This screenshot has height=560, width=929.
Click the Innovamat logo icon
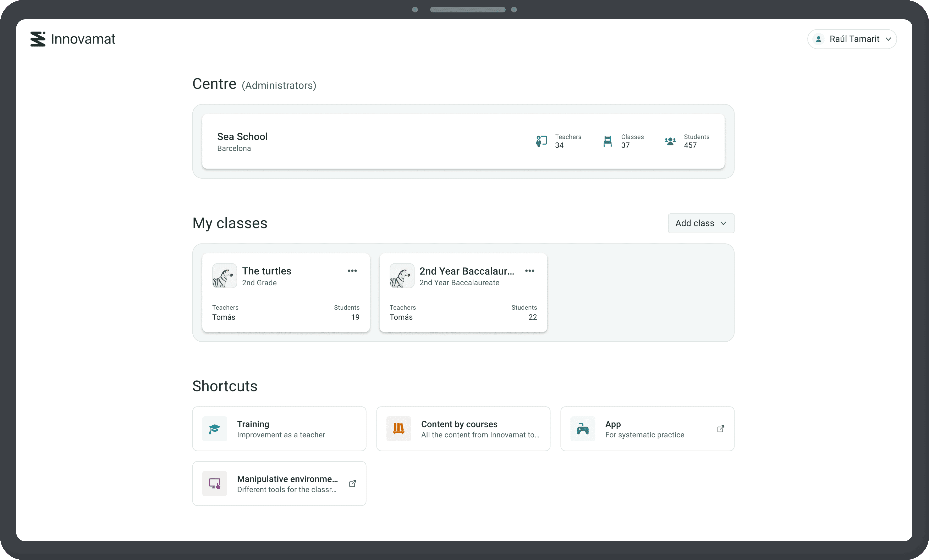pyautogui.click(x=38, y=39)
